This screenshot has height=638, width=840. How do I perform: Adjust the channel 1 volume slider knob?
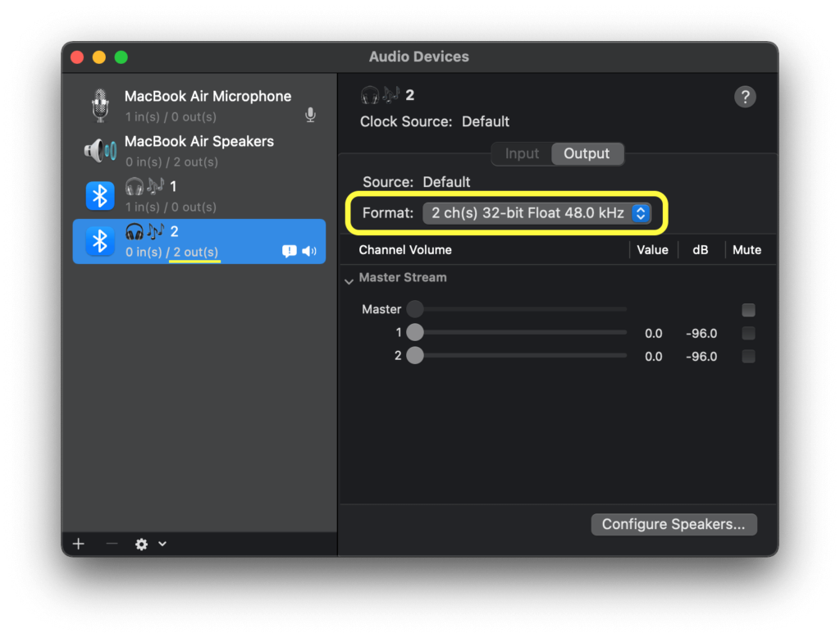coord(414,332)
